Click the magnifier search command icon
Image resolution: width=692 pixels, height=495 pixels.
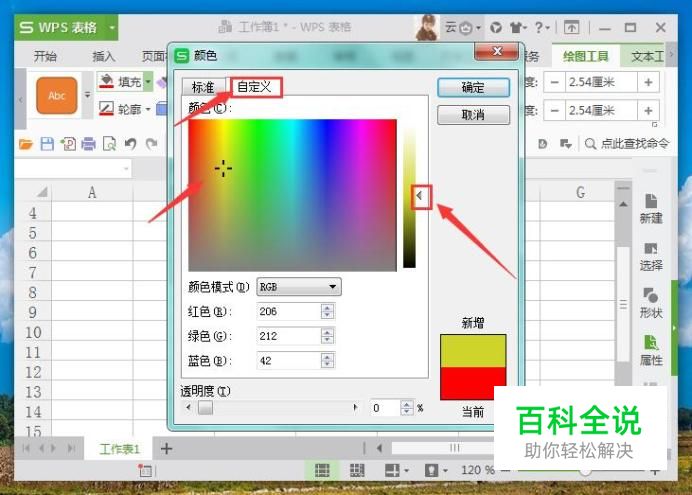point(590,144)
